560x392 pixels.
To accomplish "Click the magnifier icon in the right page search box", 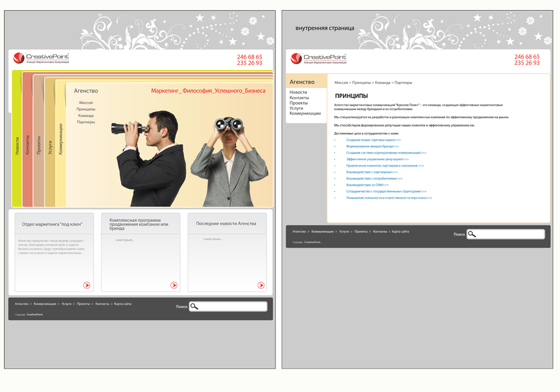I will click(x=472, y=234).
